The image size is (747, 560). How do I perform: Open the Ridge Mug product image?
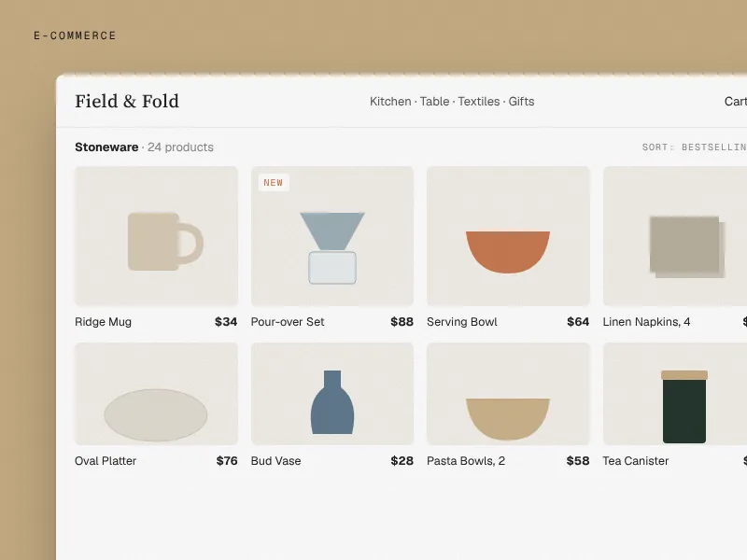(x=156, y=236)
